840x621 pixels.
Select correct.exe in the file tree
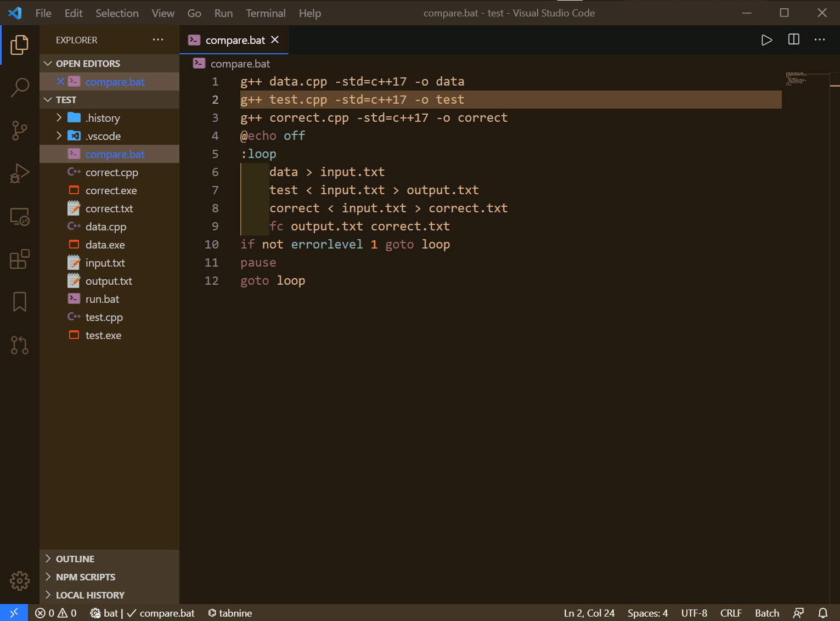(x=109, y=190)
